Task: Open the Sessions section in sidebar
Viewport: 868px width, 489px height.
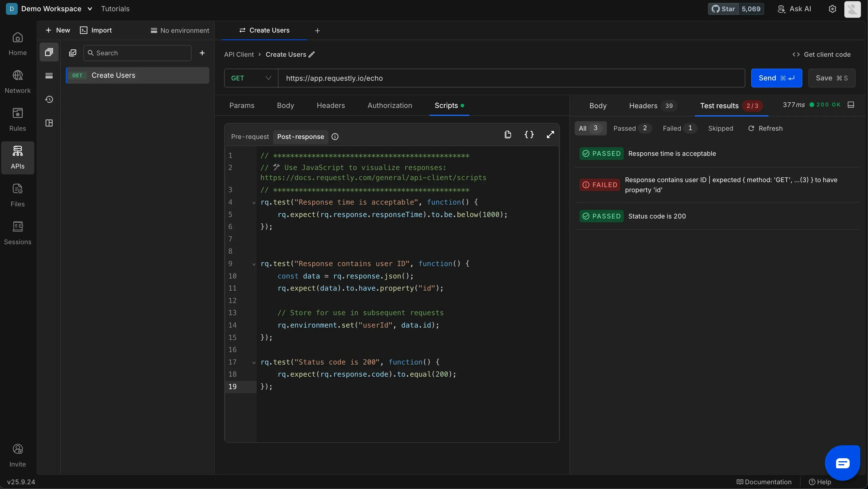Action: [17, 233]
